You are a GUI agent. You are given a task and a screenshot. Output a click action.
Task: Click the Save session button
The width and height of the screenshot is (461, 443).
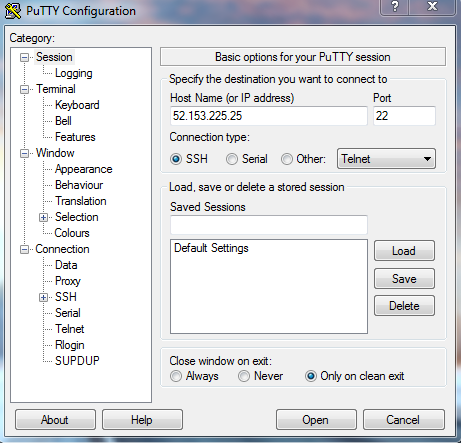(404, 279)
